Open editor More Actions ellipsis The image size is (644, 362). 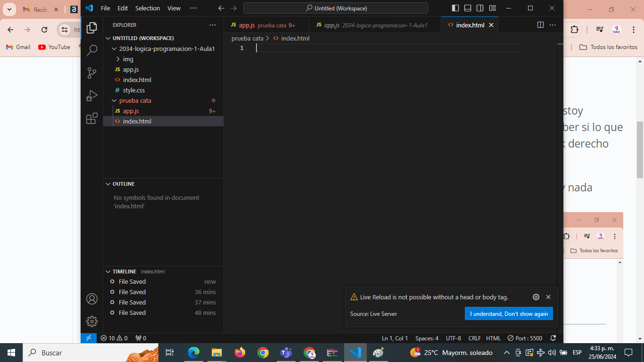click(553, 25)
